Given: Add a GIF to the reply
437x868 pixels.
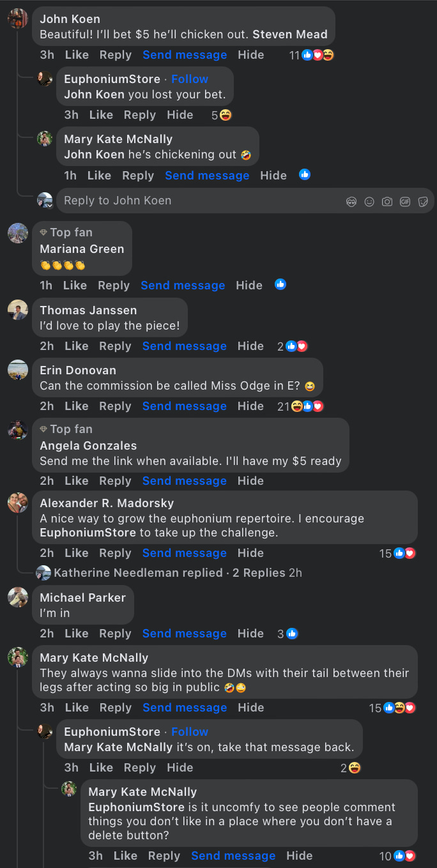Looking at the screenshot, I should 405,201.
